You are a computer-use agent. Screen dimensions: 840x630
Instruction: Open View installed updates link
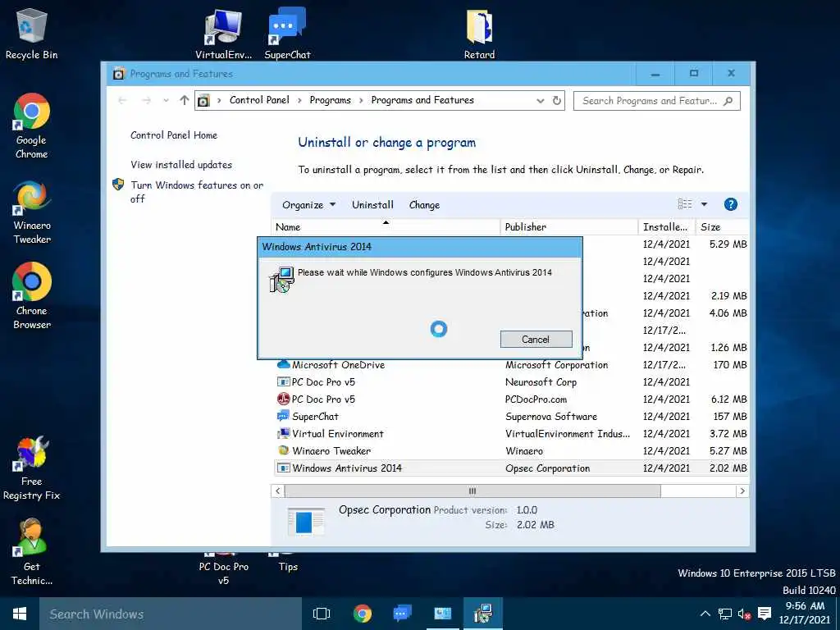181,164
